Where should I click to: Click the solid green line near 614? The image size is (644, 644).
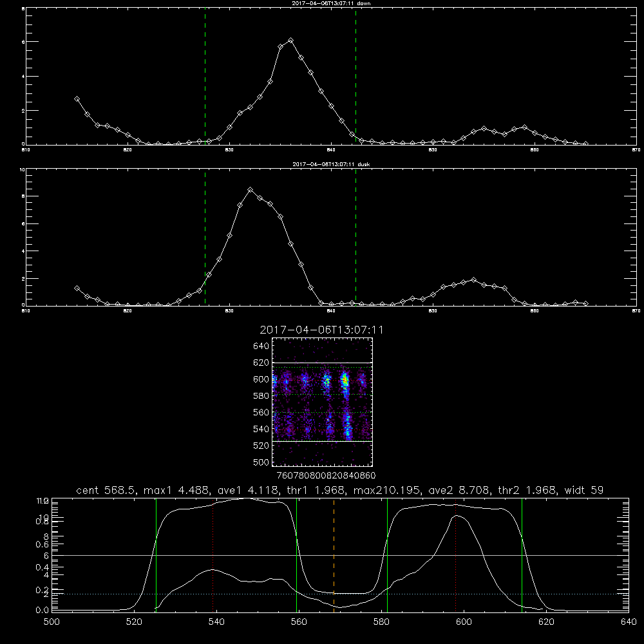pos(522,555)
